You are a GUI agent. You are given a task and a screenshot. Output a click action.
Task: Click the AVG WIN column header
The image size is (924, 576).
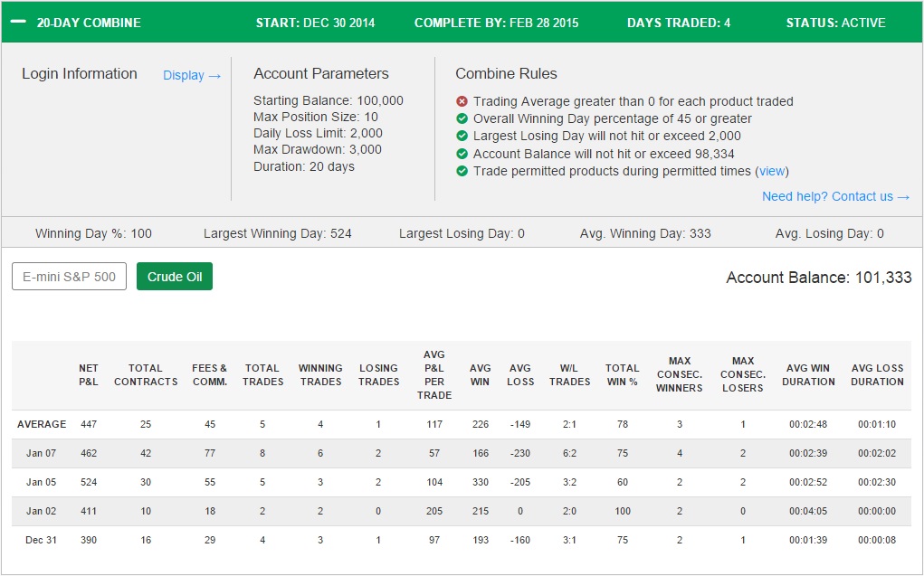(x=481, y=374)
